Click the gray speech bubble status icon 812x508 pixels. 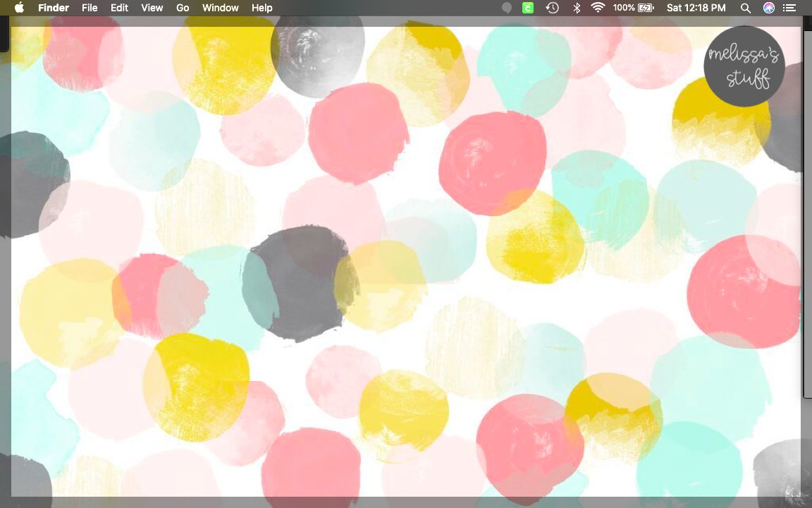(x=507, y=8)
